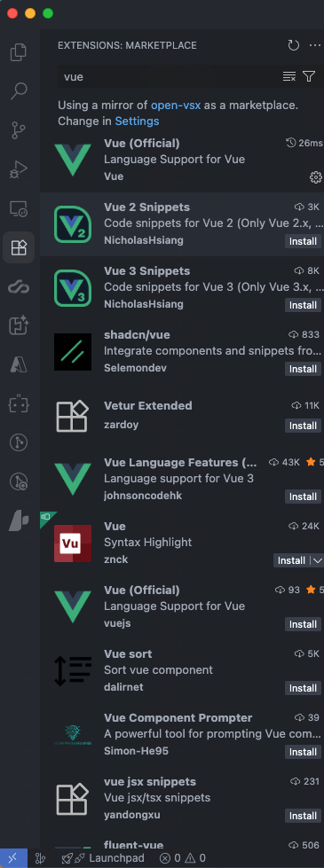This screenshot has height=868, width=324.
Task: Expand the install dropdown for znck Vue
Action: coord(318,560)
